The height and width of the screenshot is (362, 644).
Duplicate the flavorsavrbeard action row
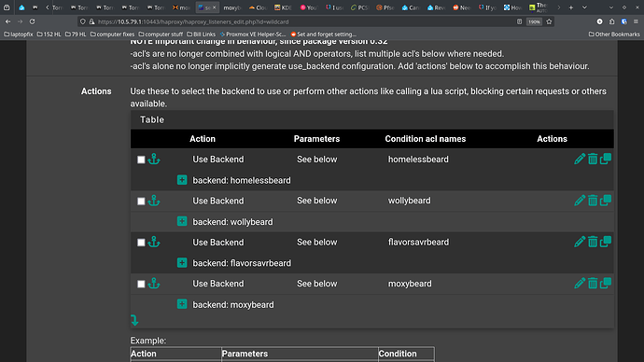606,242
